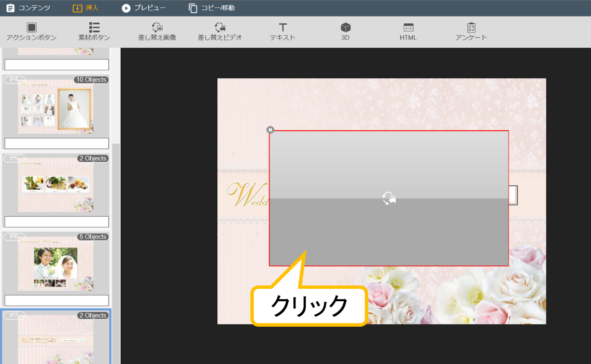Open the Copy/Move (コピー/移動) menu
This screenshot has height=364, width=591.
point(212,8)
